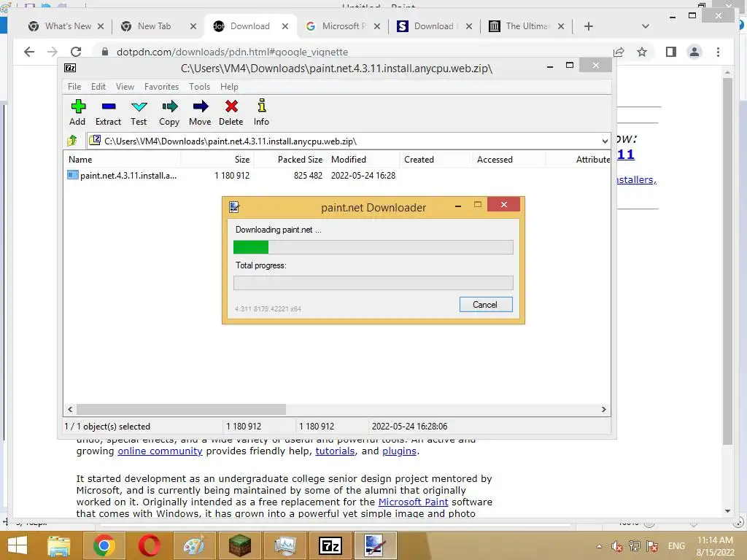
Task: Open the Minecraft block icon in the taskbar
Action: coord(239,545)
